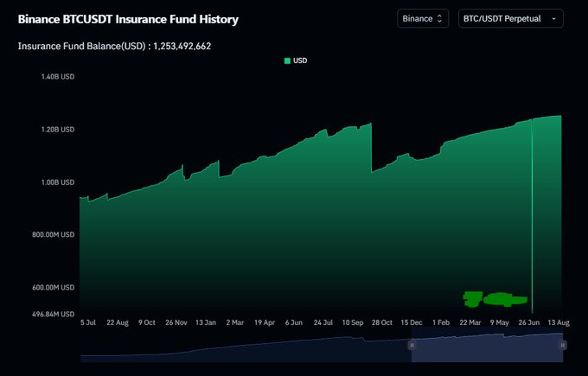
Task: Click the 1.20B USD axis label
Action: pyautogui.click(x=58, y=130)
